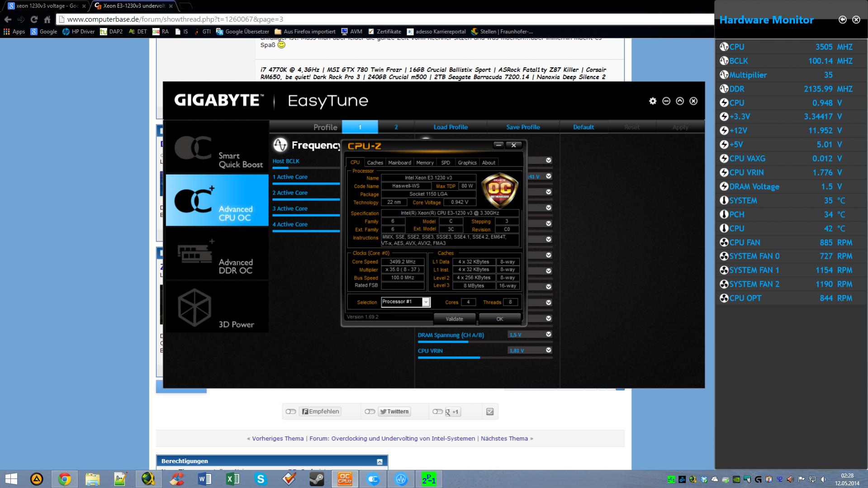Viewport: 868px width, 488px height.
Task: Select EasyTune Profile 1
Action: click(360, 127)
